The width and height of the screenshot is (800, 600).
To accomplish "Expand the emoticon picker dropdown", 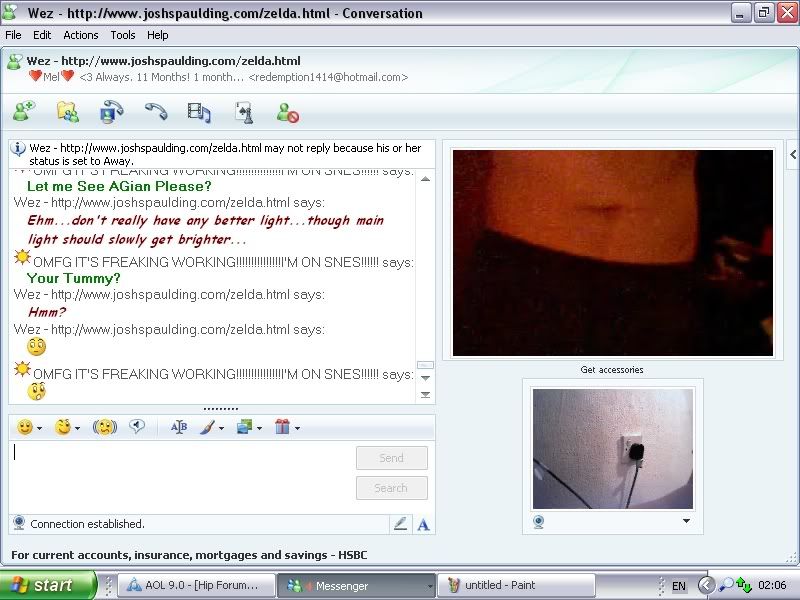I will point(40,428).
